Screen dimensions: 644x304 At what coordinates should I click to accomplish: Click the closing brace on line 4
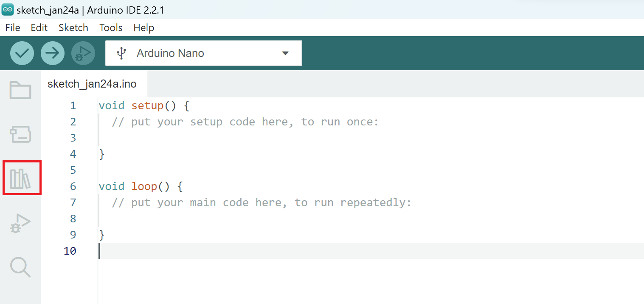(x=101, y=154)
